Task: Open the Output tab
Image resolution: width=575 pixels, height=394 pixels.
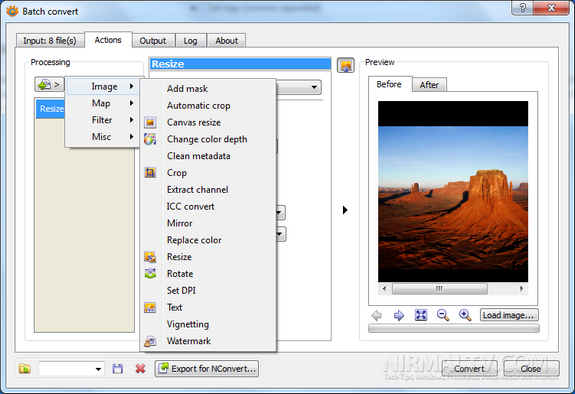Action: pos(153,41)
